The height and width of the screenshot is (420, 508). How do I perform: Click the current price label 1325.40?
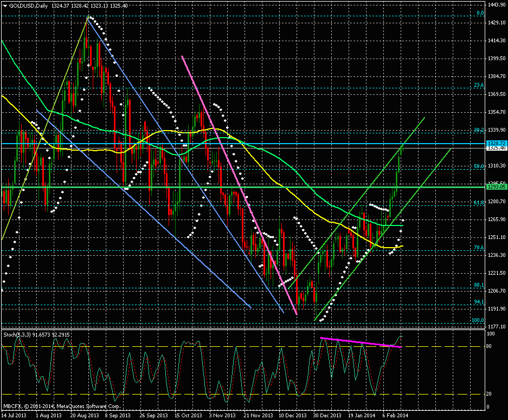[496, 148]
